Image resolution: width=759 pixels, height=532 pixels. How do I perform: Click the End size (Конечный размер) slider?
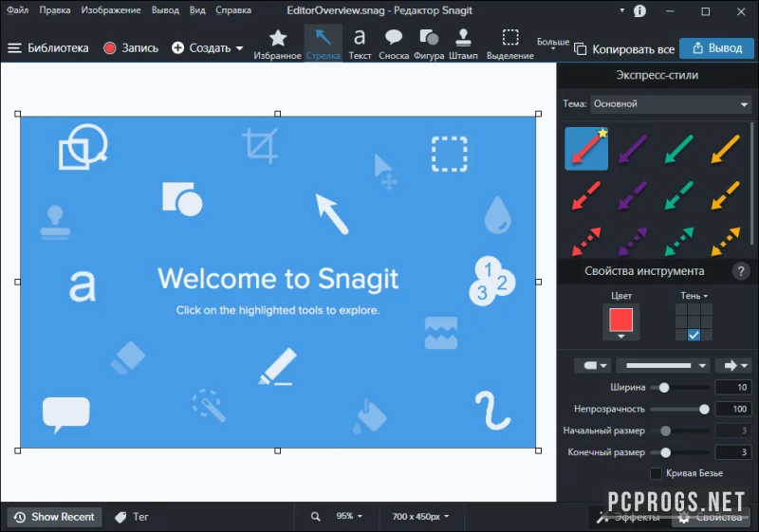(x=679, y=452)
